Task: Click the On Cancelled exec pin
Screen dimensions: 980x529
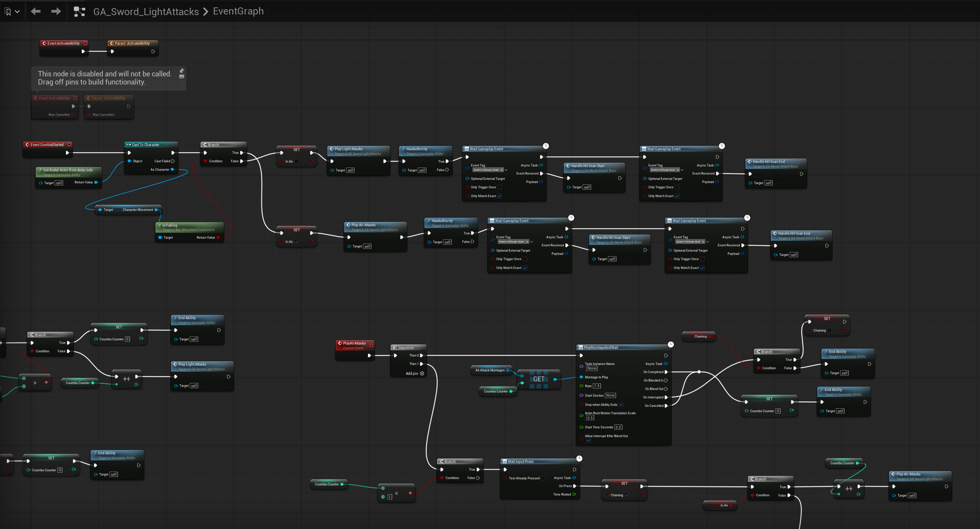Action: coord(666,406)
